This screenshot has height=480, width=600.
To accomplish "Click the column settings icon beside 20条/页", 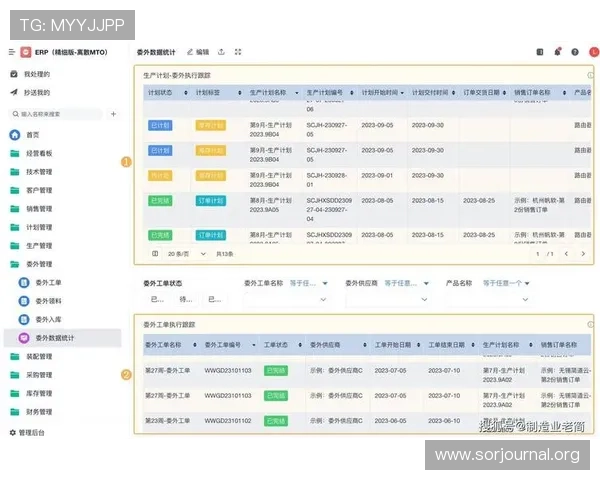I will [155, 254].
